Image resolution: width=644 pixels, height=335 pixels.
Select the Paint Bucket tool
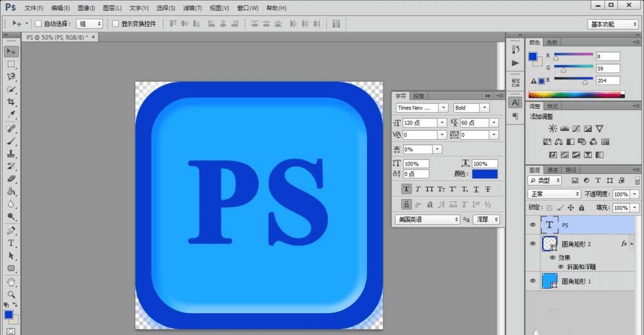[x=11, y=191]
